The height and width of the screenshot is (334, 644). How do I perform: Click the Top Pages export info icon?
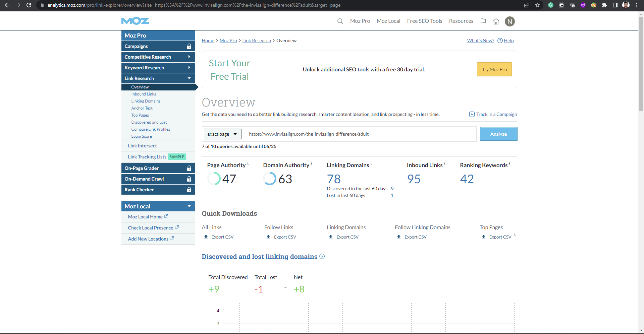tap(515, 234)
